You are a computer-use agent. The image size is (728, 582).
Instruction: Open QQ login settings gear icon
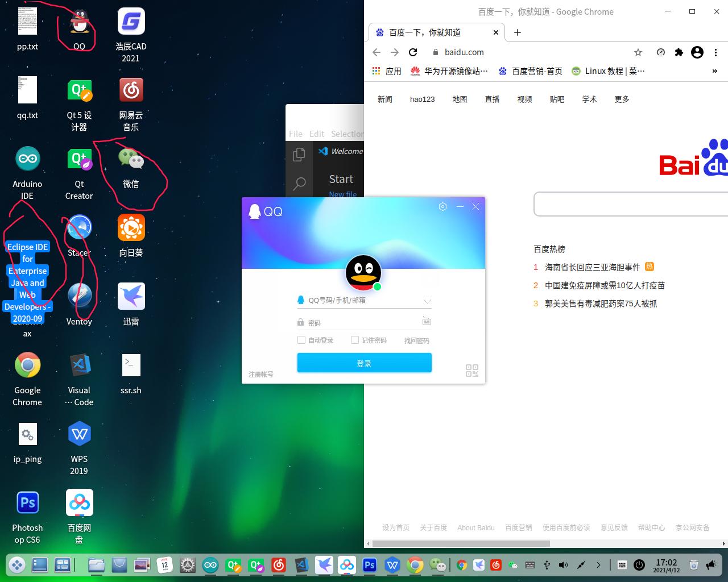tap(443, 207)
